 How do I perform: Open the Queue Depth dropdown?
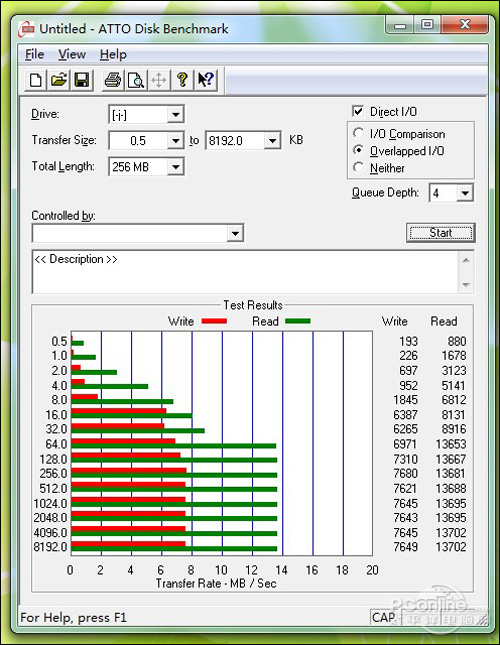coord(465,193)
